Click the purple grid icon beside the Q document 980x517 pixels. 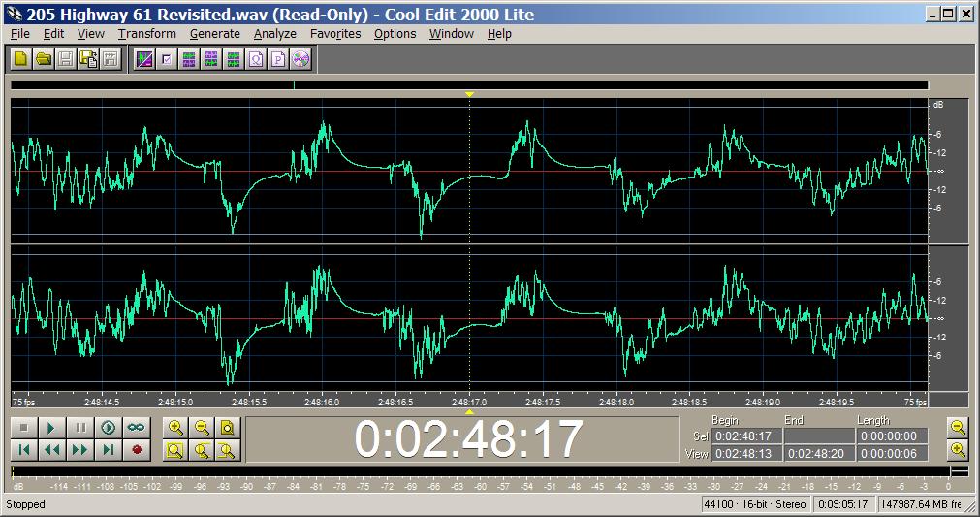(233, 59)
